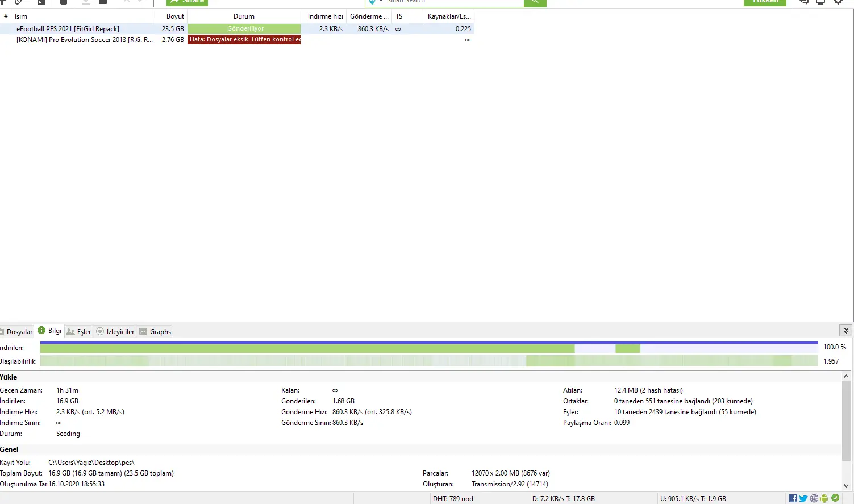Click the green checkmark network status icon

click(x=835, y=498)
